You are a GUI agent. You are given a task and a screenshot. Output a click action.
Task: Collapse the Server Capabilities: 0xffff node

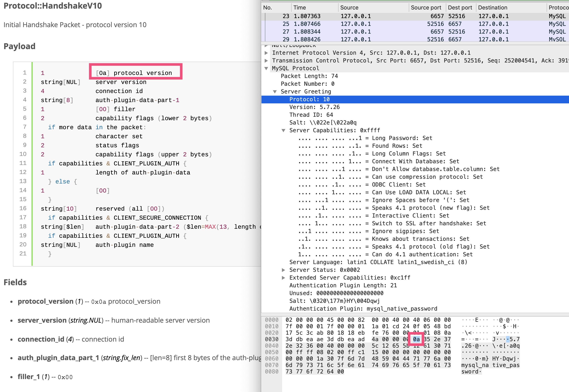point(283,131)
